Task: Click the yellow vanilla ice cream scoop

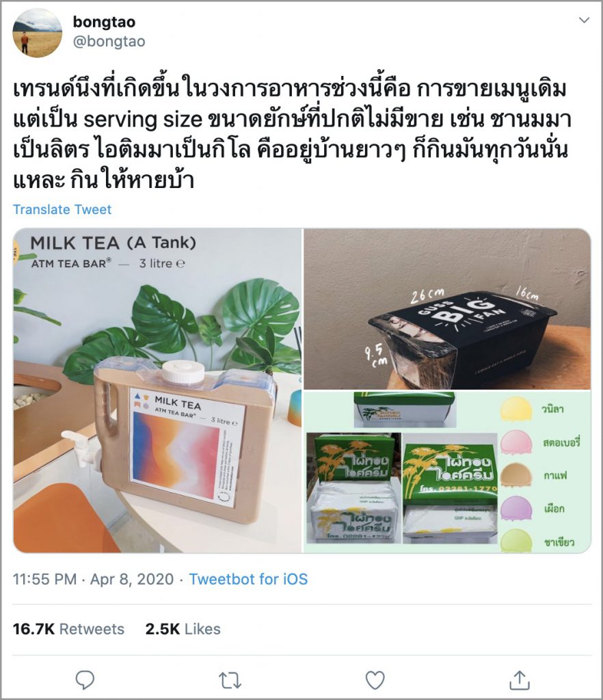Action: (x=516, y=409)
